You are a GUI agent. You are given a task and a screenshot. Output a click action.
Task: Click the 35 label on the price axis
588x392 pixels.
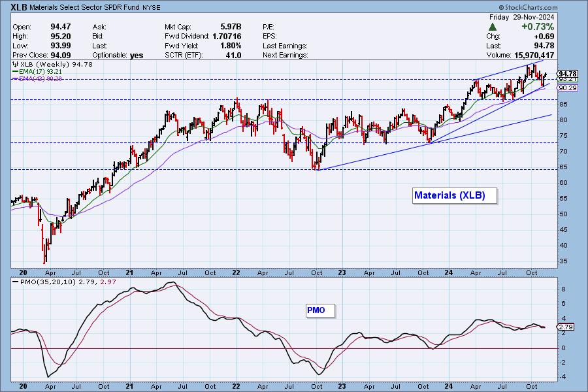pos(563,261)
